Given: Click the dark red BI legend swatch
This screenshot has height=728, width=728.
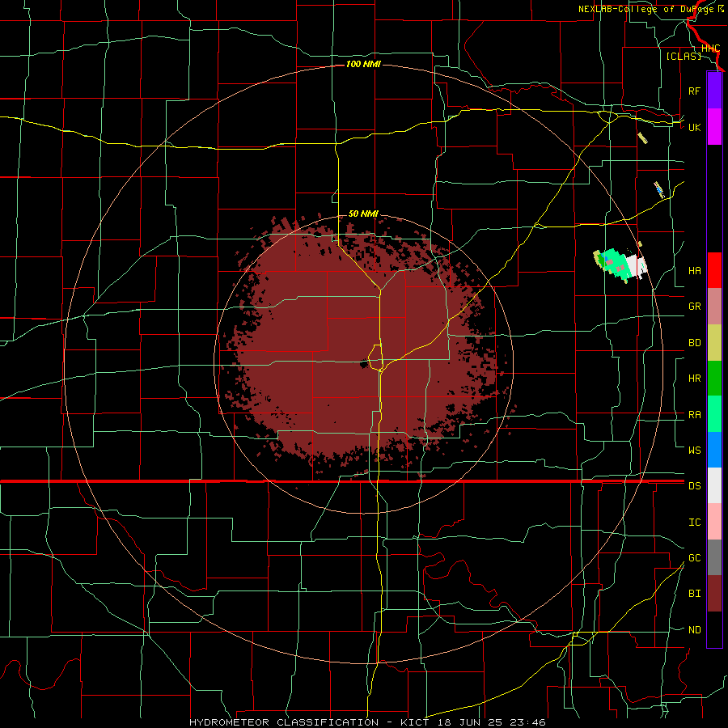Looking at the screenshot, I should pyautogui.click(x=714, y=594).
